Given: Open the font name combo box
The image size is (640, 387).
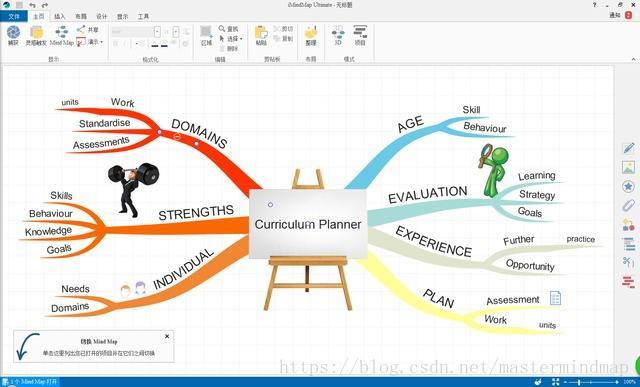Looking at the screenshot, I should (x=136, y=32).
